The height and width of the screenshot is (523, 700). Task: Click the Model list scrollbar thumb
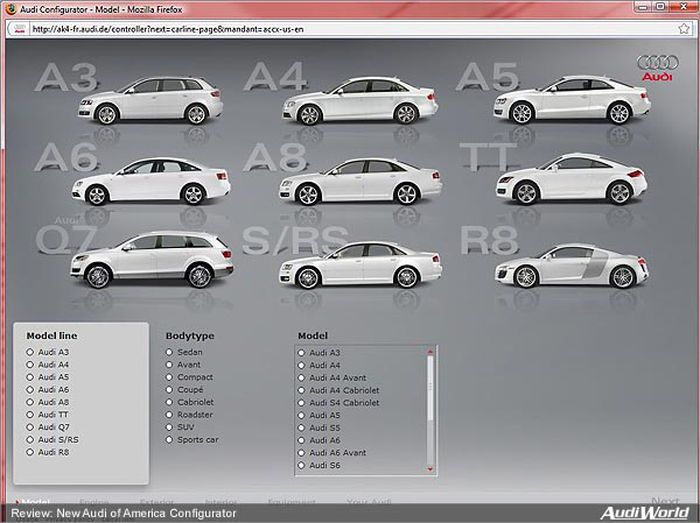[430, 387]
